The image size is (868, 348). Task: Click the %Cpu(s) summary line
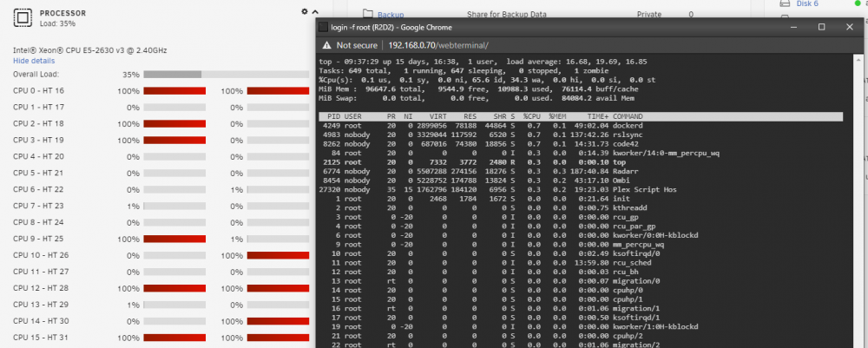487,80
